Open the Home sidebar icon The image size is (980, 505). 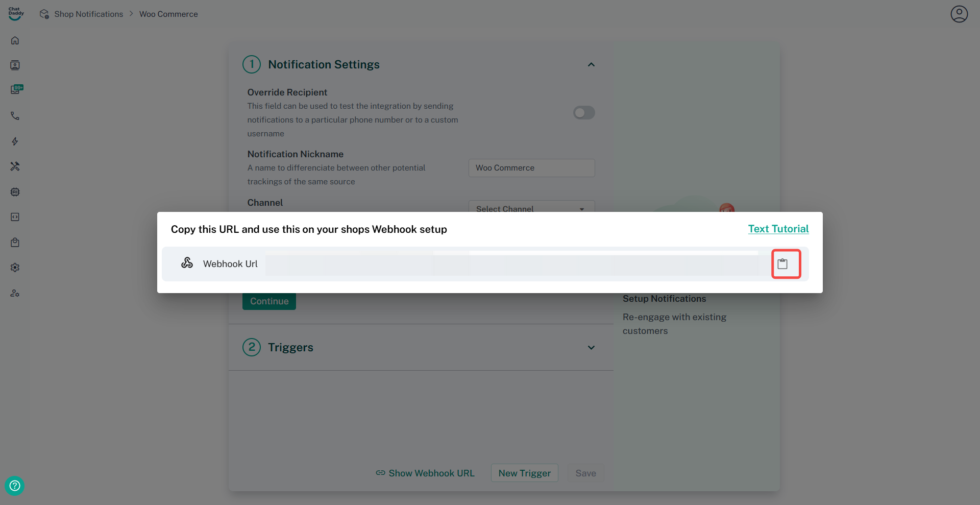pyautogui.click(x=15, y=40)
